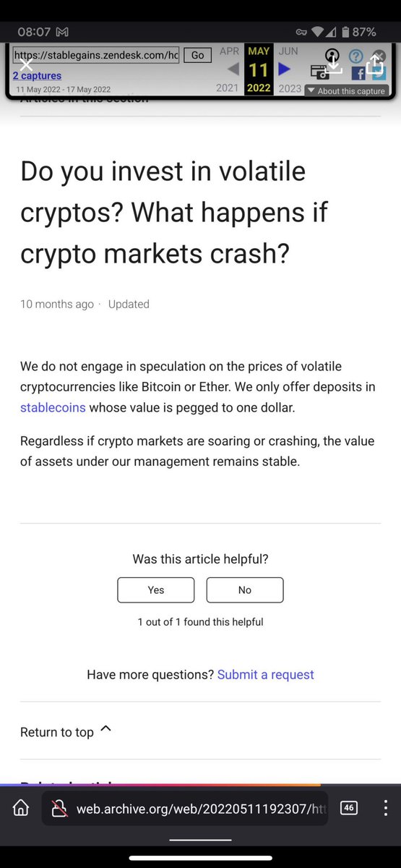Click the Go button in Wayback toolbar

point(197,55)
